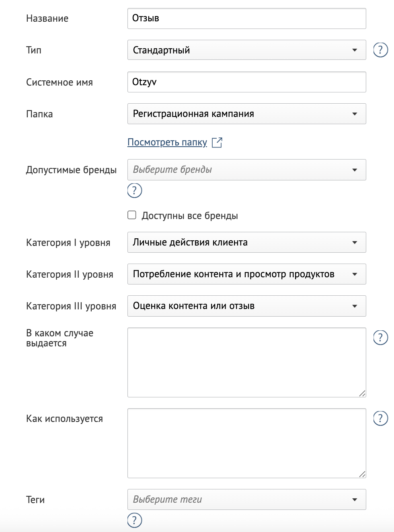Expand the Выберите теги dropdown
This screenshot has height=532, width=394.
tap(247, 499)
